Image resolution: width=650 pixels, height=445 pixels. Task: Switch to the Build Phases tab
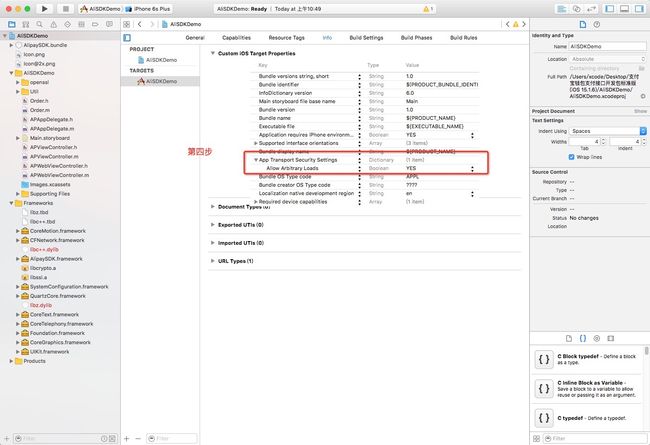(417, 38)
